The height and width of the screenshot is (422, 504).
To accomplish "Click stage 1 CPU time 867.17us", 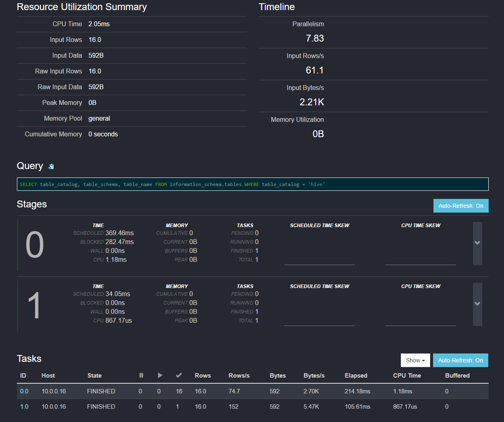I will [119, 321].
